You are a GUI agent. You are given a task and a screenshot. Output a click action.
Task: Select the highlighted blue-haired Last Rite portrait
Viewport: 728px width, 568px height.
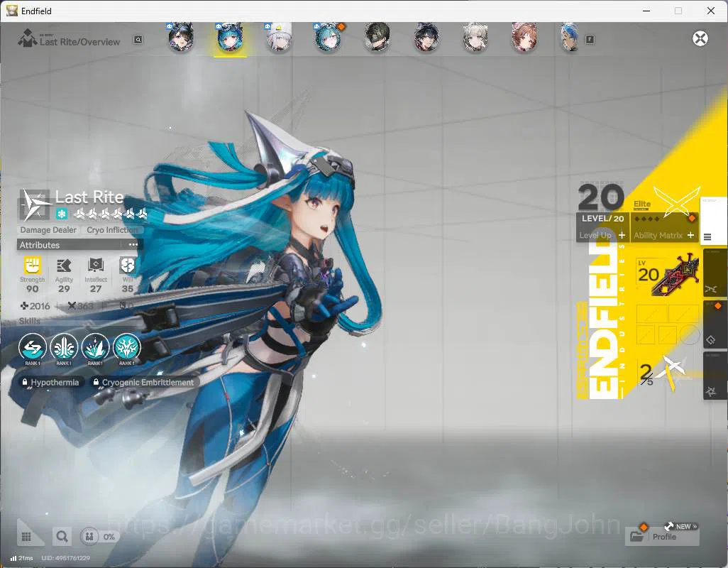coord(230,38)
